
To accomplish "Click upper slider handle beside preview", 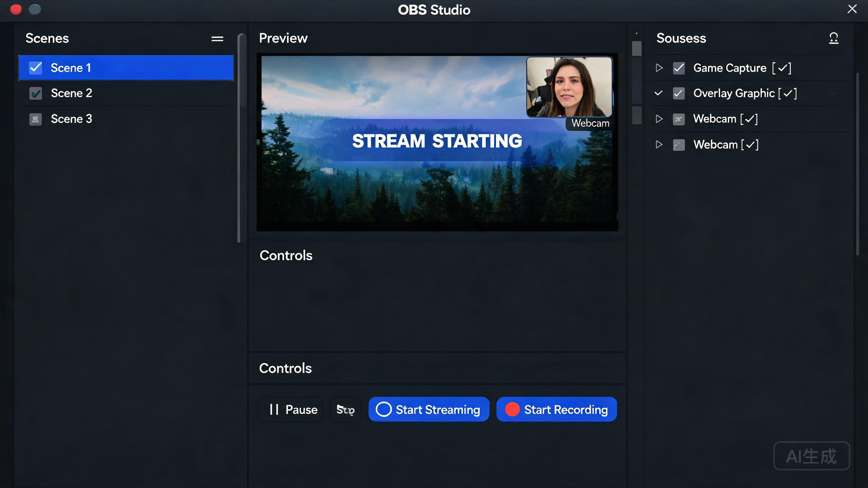I will point(637,48).
